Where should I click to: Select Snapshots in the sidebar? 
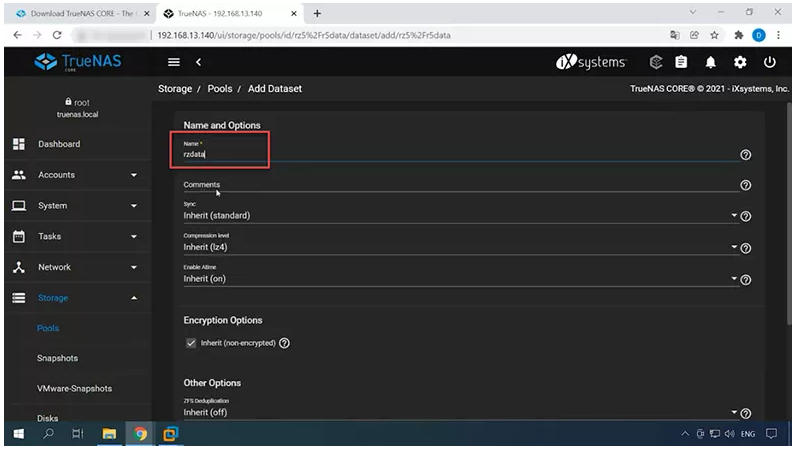coord(57,358)
